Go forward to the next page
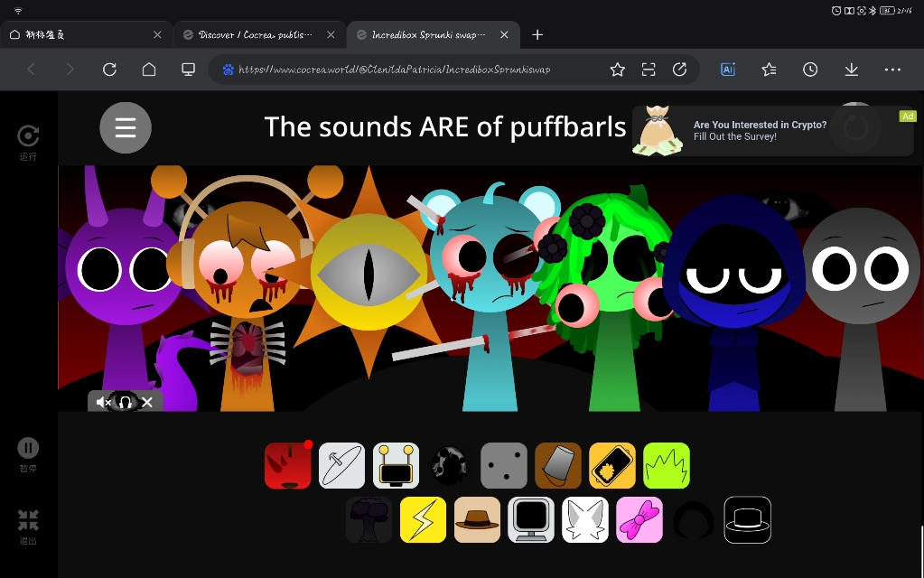The height and width of the screenshot is (578, 924). tap(70, 70)
